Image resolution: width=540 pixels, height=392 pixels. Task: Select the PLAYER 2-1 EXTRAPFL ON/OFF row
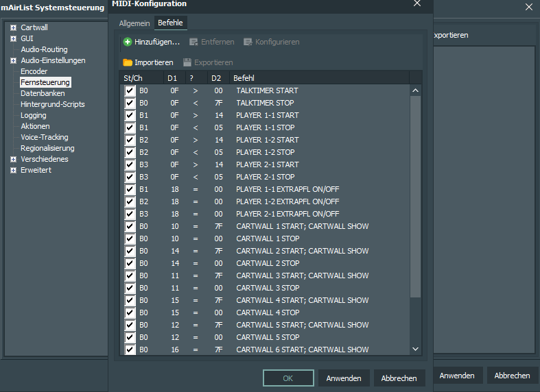287,214
